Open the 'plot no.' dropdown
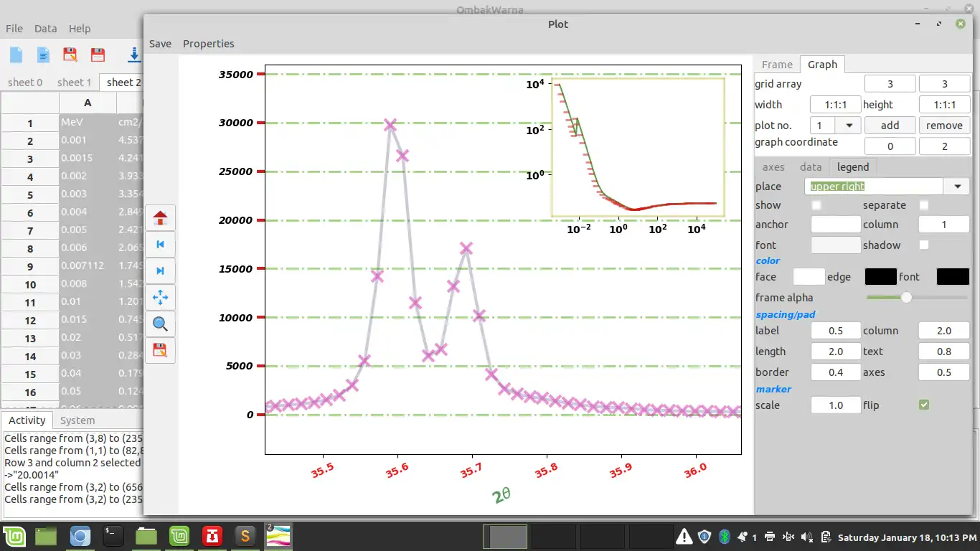This screenshot has height=551, width=980. (x=849, y=126)
